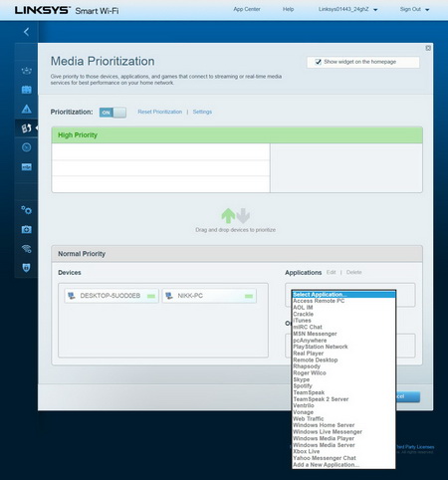The image size is (448, 480).
Task: Close the Media Prioritization dialog
Action: tap(428, 48)
